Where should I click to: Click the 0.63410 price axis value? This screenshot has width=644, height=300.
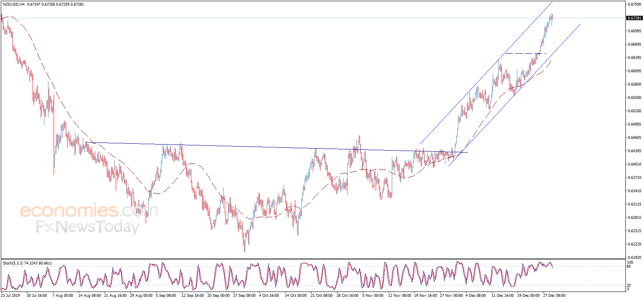635,191
